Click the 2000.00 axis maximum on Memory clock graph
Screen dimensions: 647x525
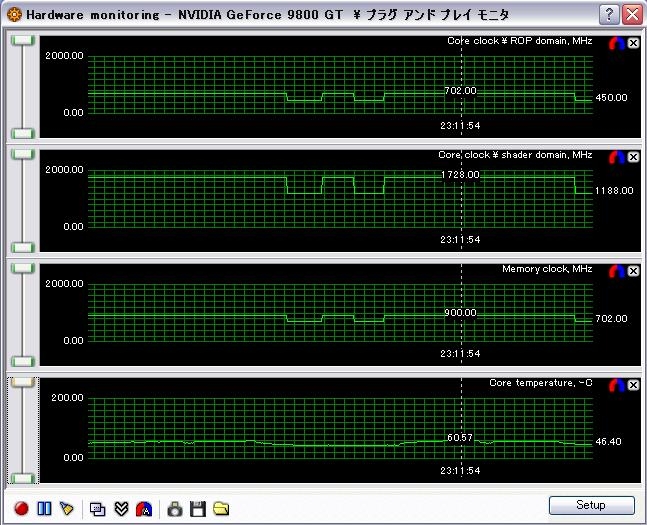[64, 284]
